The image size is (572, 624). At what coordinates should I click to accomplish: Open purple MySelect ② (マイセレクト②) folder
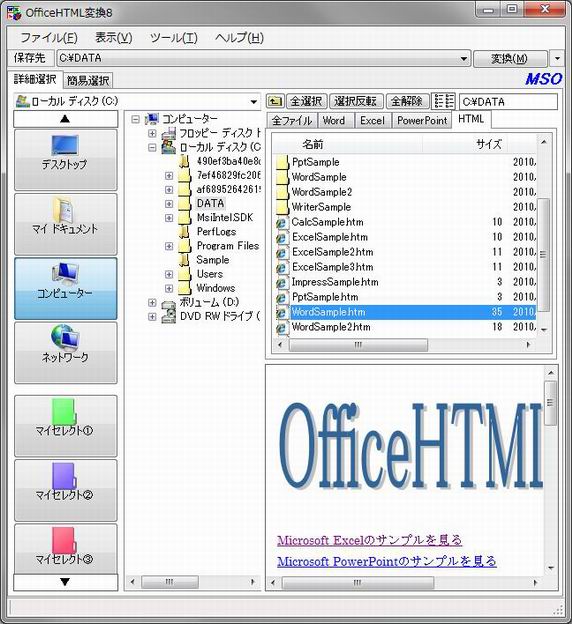click(x=66, y=490)
